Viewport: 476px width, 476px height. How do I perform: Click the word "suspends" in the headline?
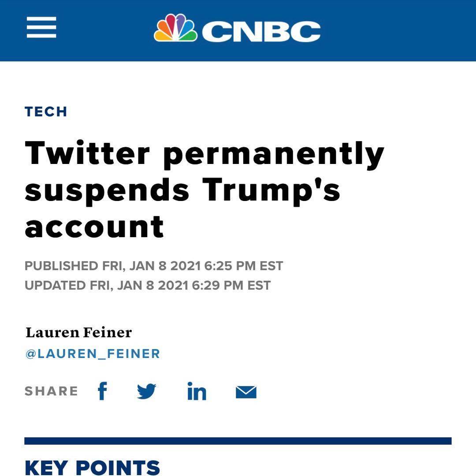coord(107,190)
